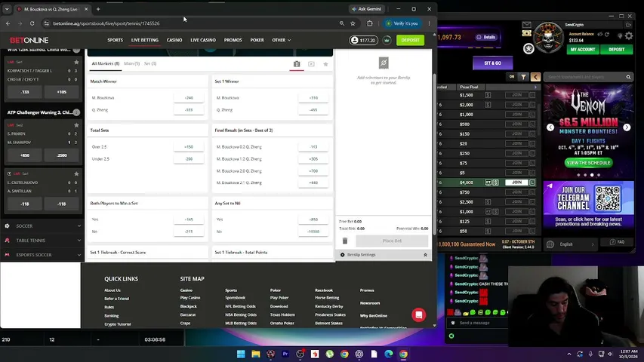The width and height of the screenshot is (644, 362).
Task: Open poker client settings gear
Action: tap(629, 36)
